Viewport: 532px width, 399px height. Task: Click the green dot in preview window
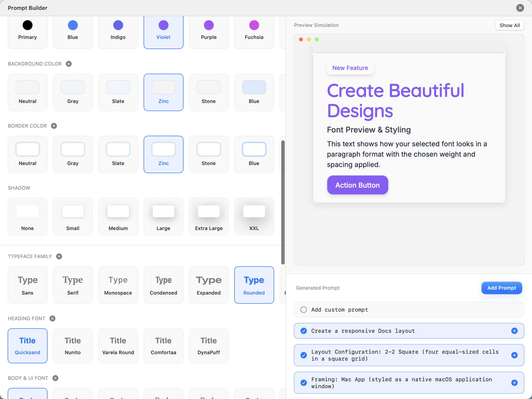pos(317,39)
